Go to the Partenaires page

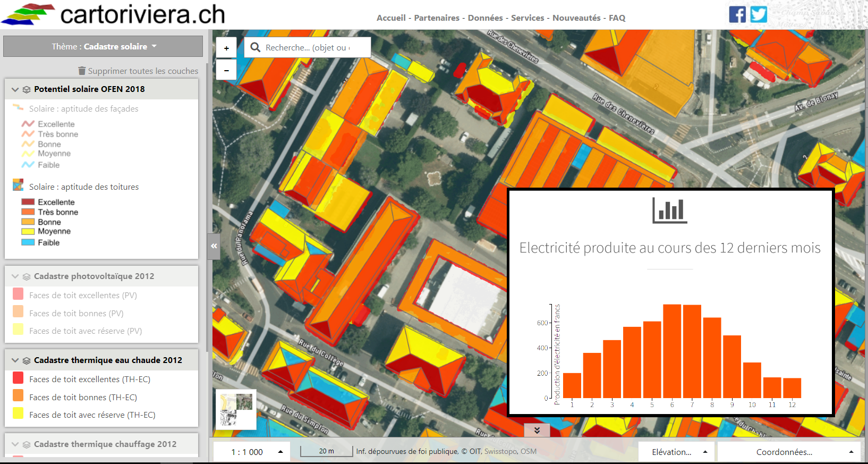click(x=437, y=18)
